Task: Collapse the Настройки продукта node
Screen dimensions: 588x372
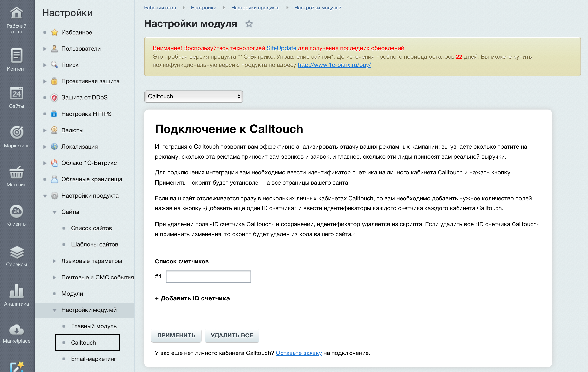Action: pos(45,196)
